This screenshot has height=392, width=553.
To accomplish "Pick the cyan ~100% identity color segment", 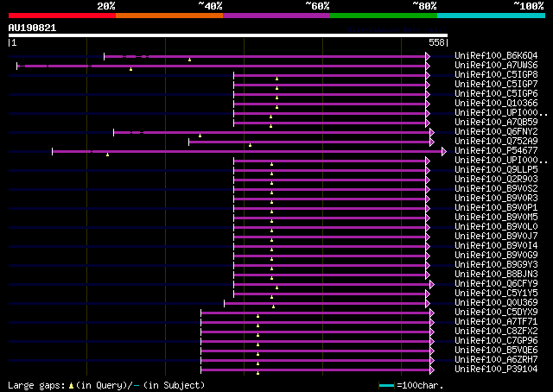I will (492, 16).
